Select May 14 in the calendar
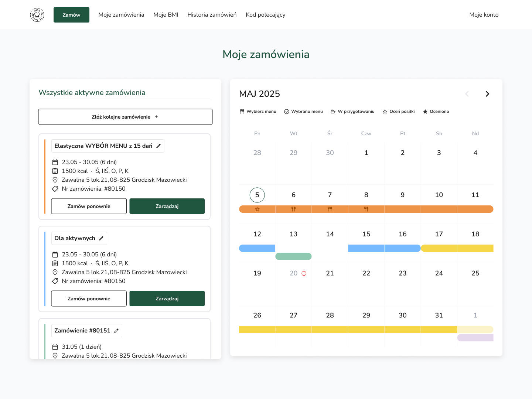 [330, 234]
